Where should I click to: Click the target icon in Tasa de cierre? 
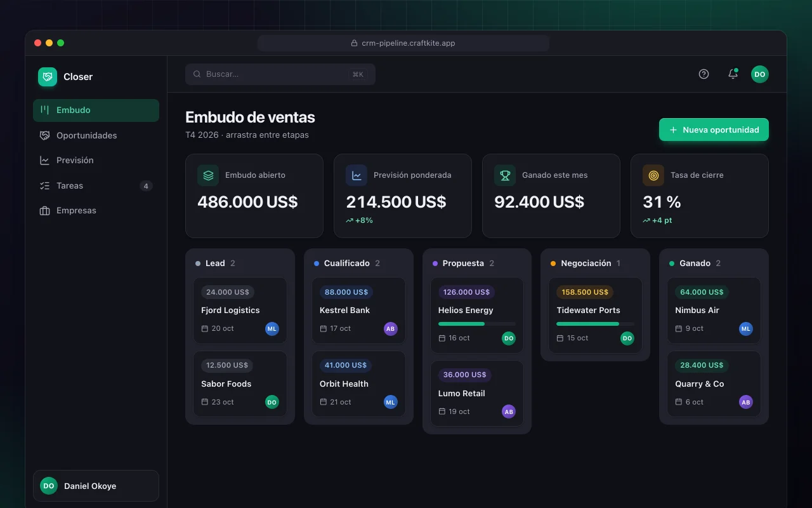tap(653, 175)
